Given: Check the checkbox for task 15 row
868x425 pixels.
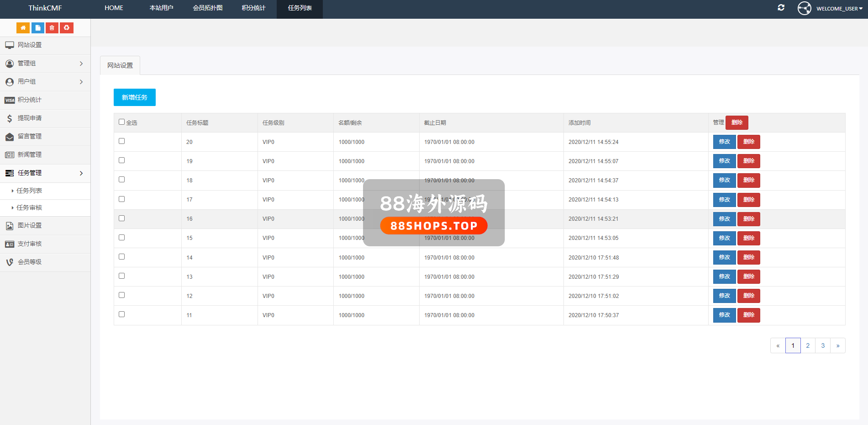Looking at the screenshot, I should 122,238.
